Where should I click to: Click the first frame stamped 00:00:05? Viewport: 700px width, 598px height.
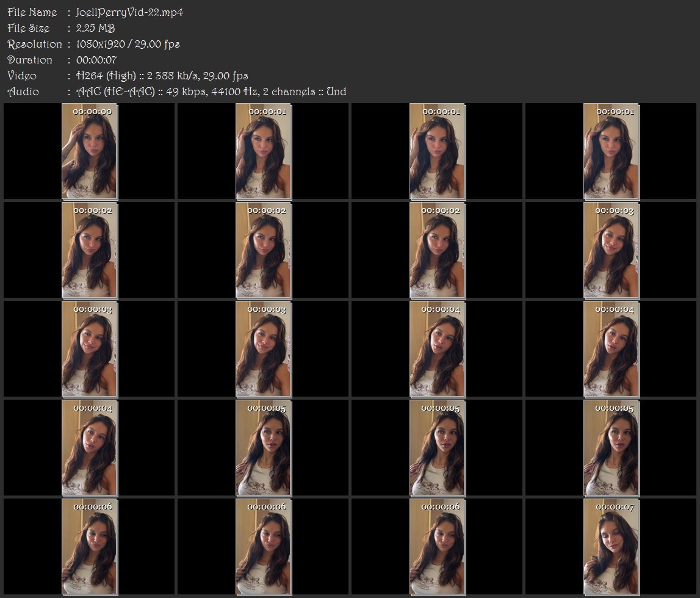tap(264, 448)
